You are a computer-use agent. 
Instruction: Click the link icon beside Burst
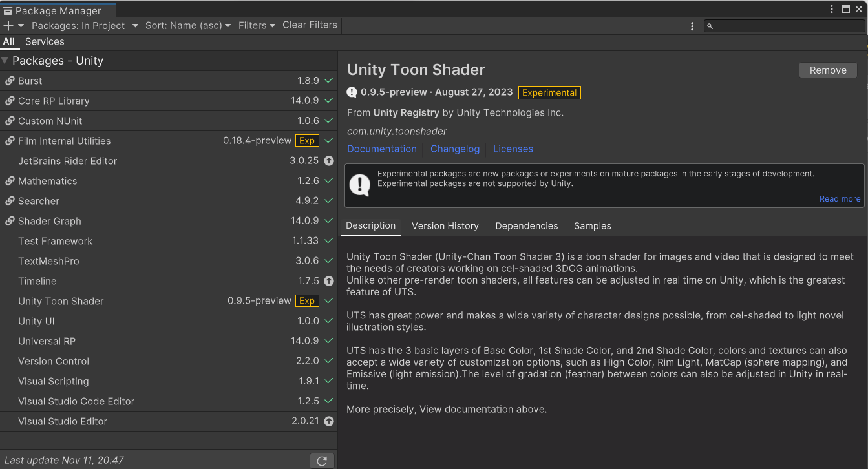click(10, 81)
